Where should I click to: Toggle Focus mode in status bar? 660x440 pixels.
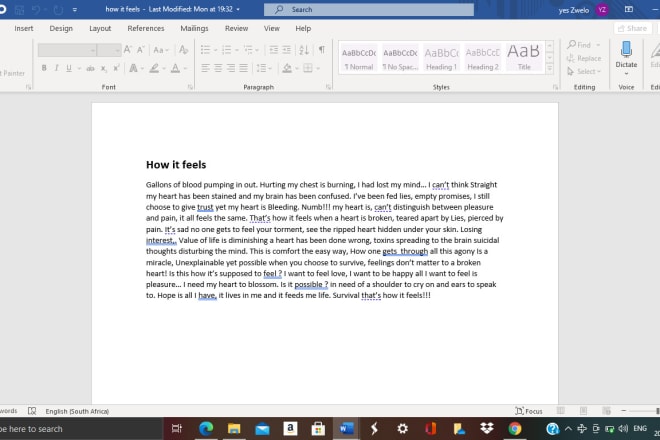point(530,411)
